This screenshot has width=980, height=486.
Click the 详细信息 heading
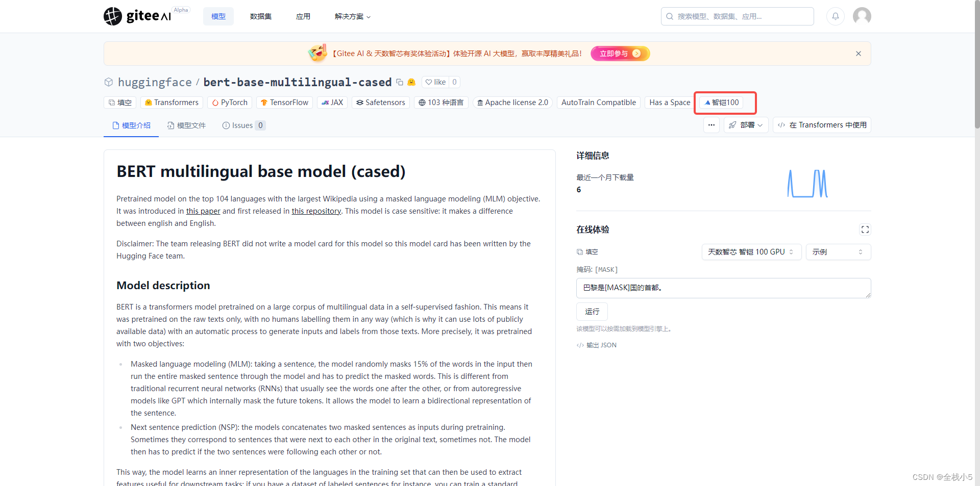point(593,156)
